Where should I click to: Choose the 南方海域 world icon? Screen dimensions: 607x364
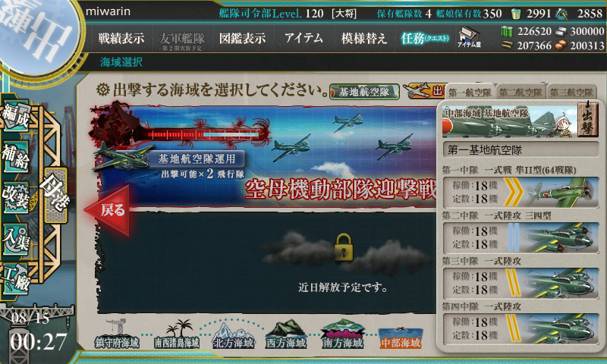point(343,334)
